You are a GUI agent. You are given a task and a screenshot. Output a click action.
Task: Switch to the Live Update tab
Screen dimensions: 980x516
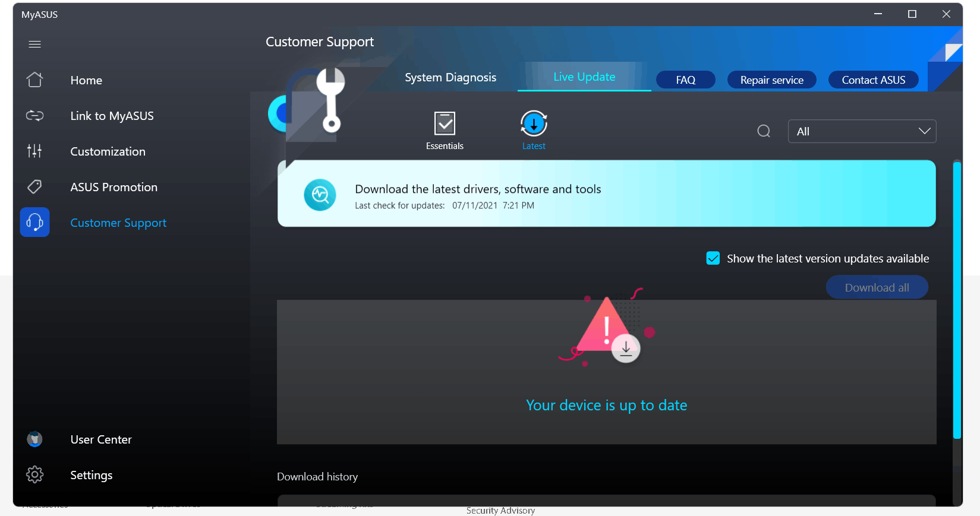[584, 77]
